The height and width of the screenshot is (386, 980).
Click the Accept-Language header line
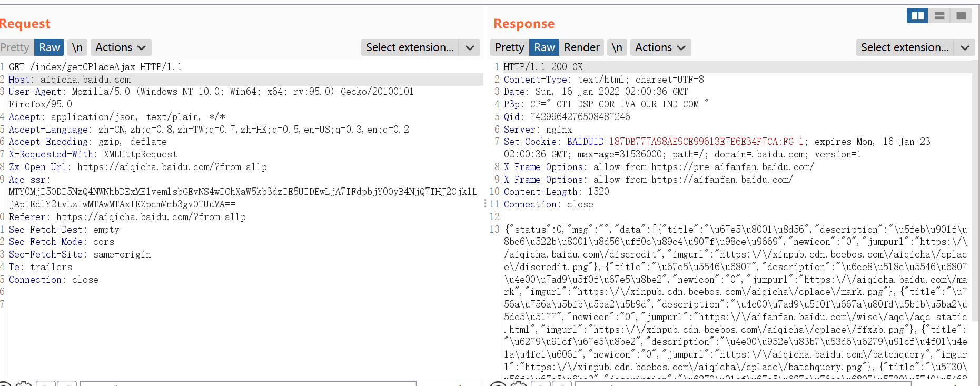tap(209, 130)
